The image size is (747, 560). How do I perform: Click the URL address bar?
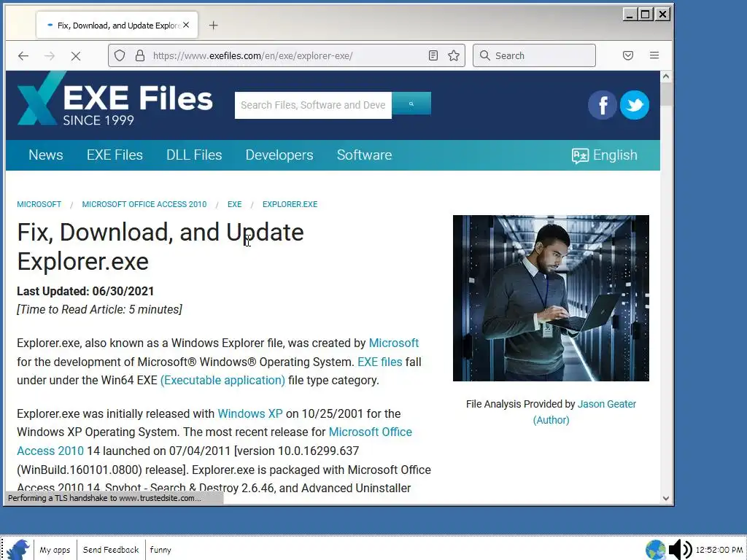tap(286, 55)
